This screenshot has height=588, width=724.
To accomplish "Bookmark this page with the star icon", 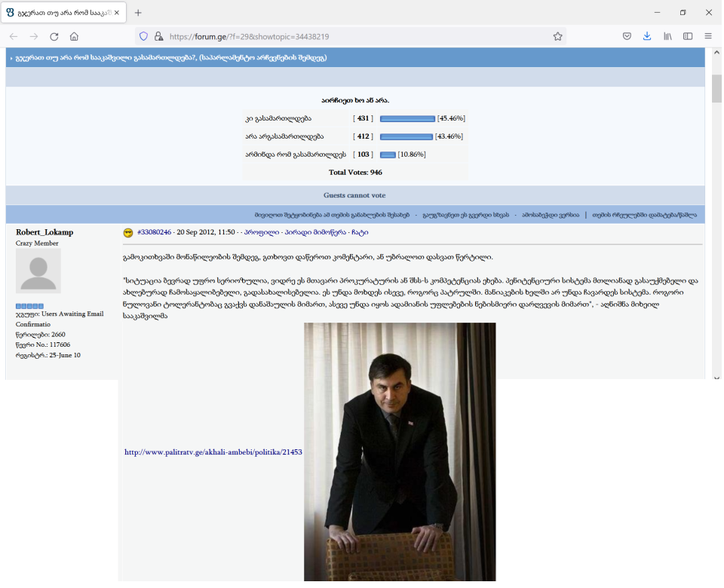I will pos(558,36).
